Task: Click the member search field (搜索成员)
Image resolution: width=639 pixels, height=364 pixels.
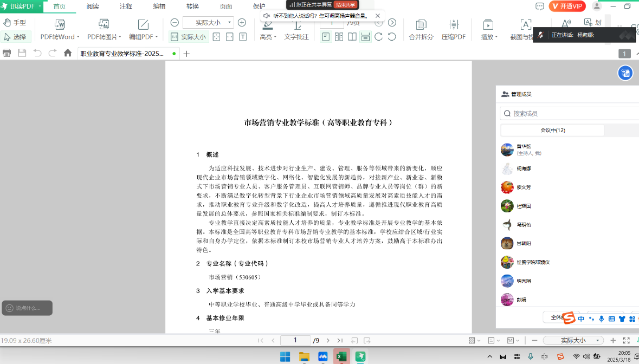Action: pos(569,114)
